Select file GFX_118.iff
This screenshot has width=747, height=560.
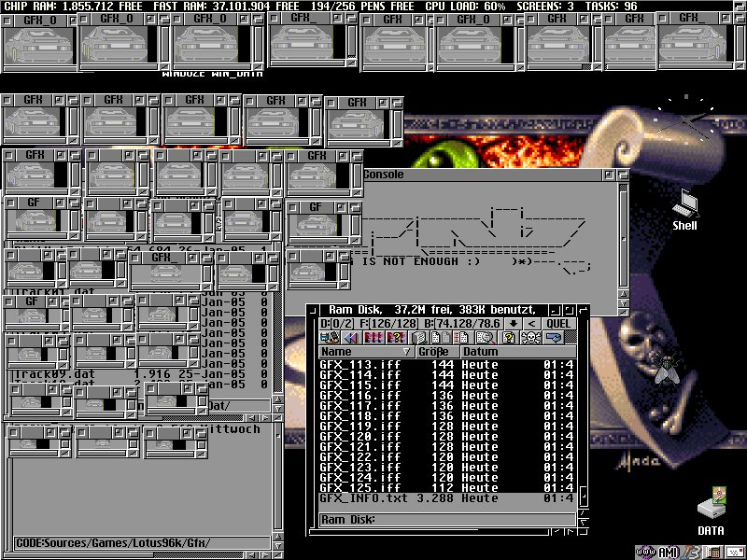point(447,416)
